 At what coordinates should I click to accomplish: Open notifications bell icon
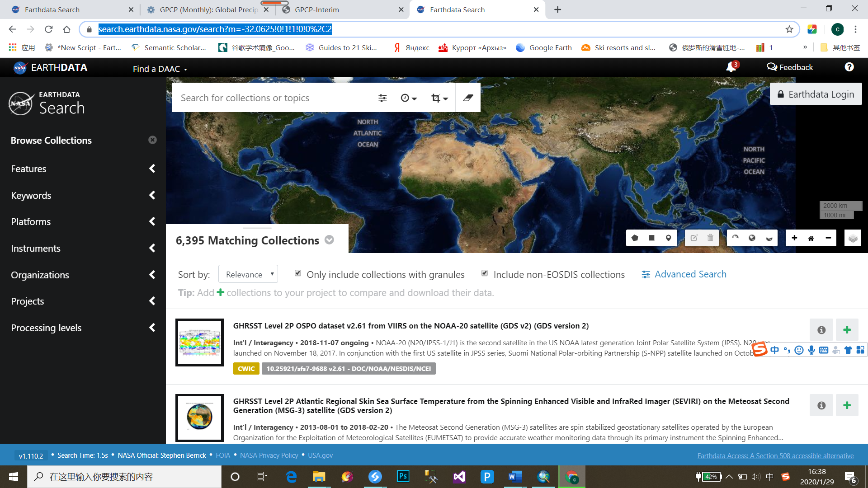tap(731, 67)
